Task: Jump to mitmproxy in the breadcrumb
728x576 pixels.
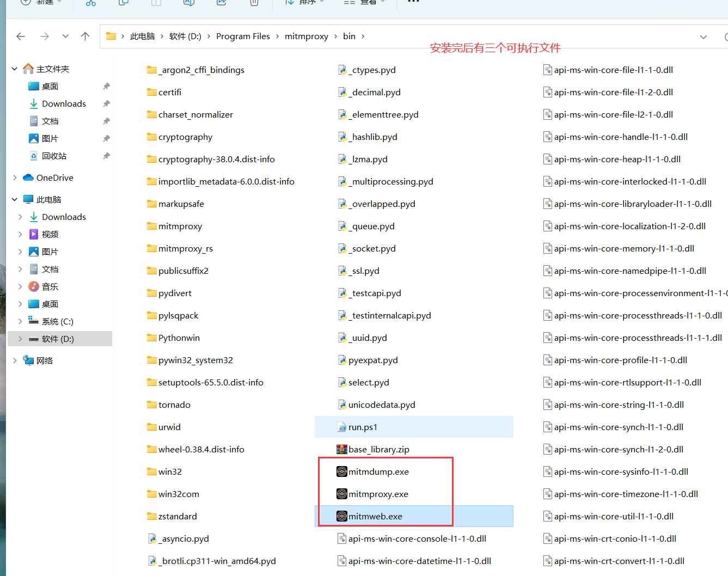Action: click(x=307, y=36)
